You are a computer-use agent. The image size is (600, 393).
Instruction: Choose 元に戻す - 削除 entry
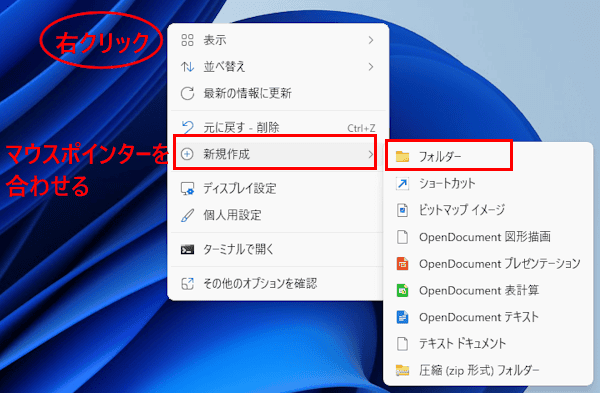278,127
